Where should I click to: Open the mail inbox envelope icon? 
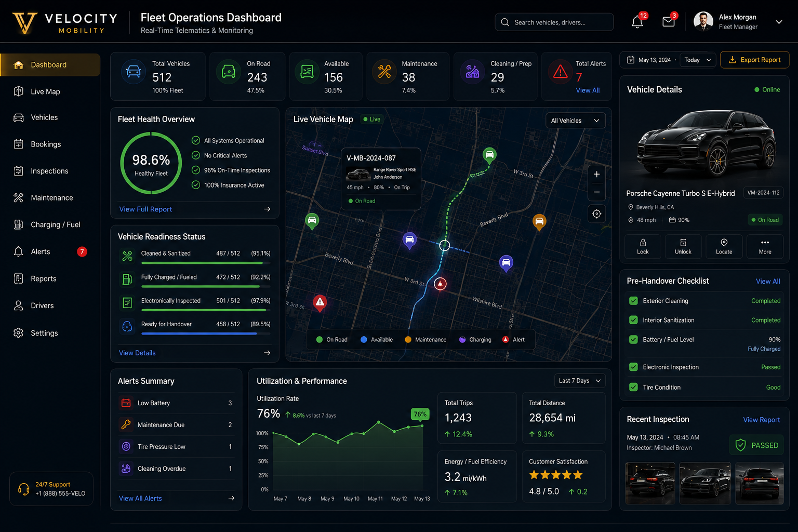tap(669, 22)
